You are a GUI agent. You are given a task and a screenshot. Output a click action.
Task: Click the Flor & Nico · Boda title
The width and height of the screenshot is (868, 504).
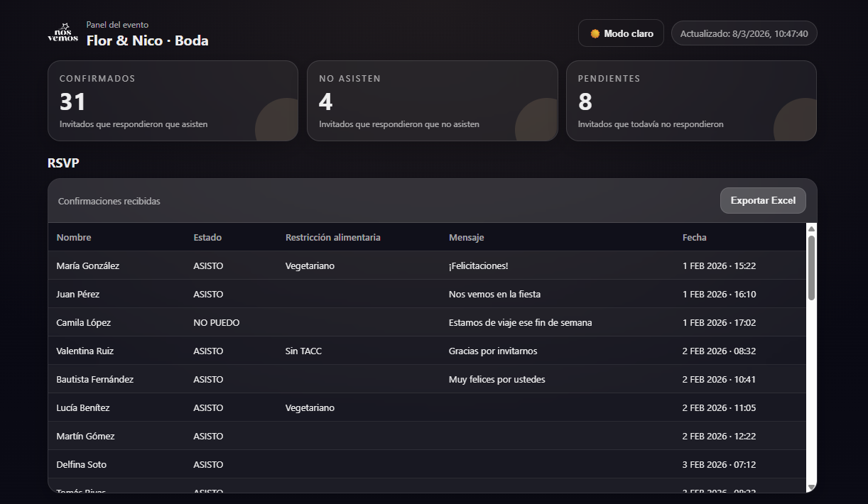148,40
